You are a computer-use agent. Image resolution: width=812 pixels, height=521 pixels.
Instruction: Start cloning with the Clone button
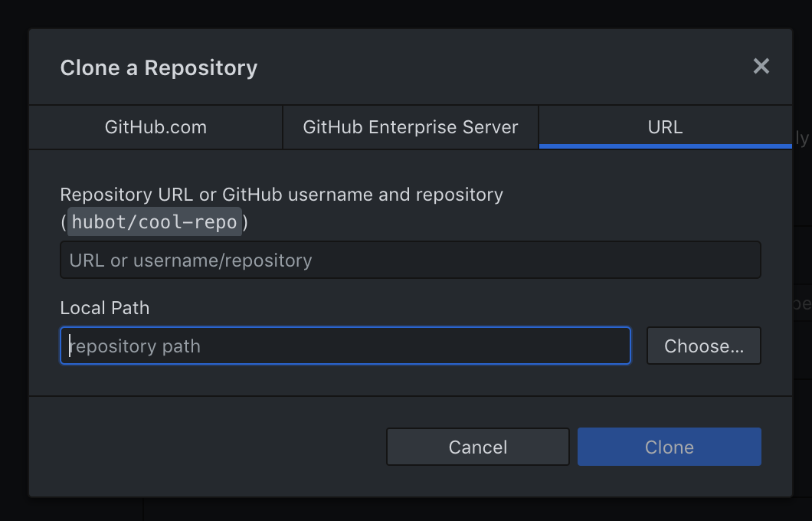(x=669, y=447)
